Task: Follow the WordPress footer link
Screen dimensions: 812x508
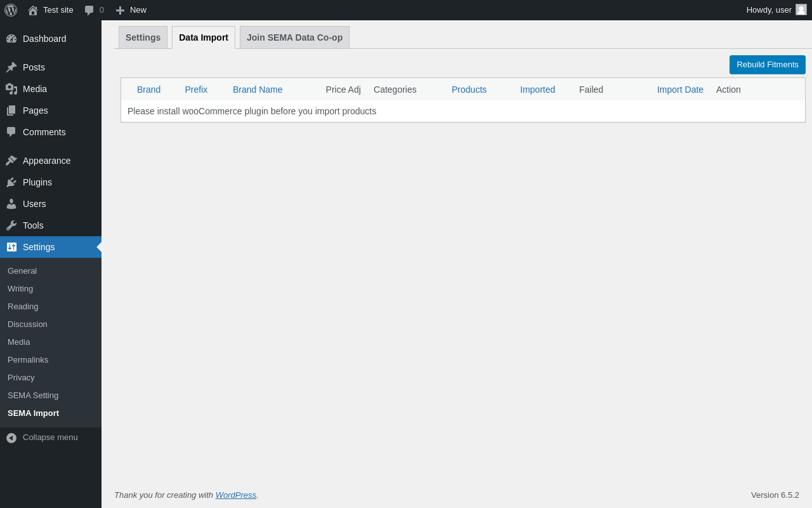Action: 236,495
